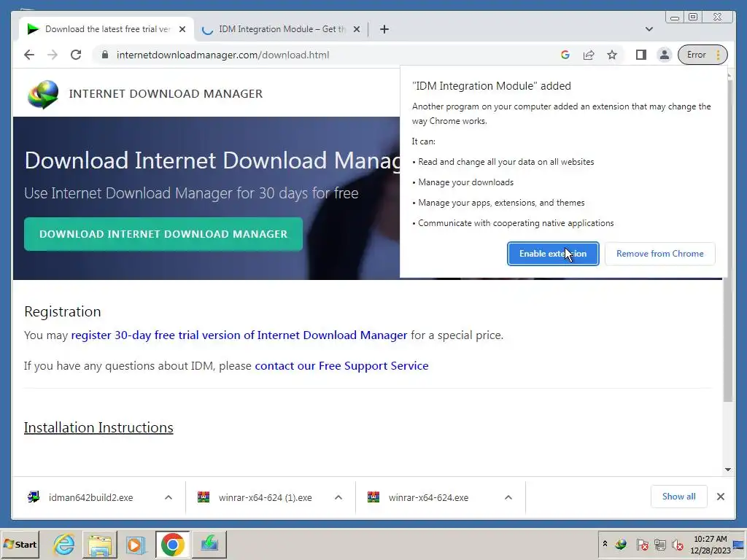This screenshot has width=747, height=560.
Task: Show hidden tray icons arrow
Action: pyautogui.click(x=605, y=544)
